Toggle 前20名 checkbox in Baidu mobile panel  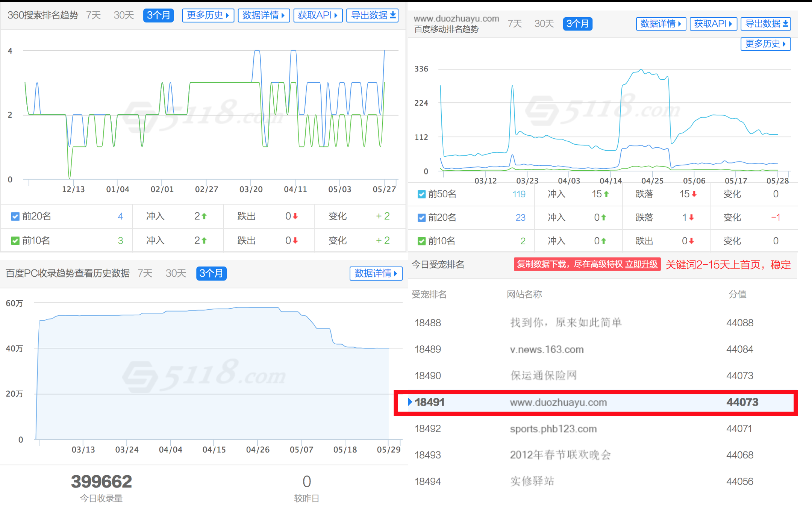tap(421, 218)
